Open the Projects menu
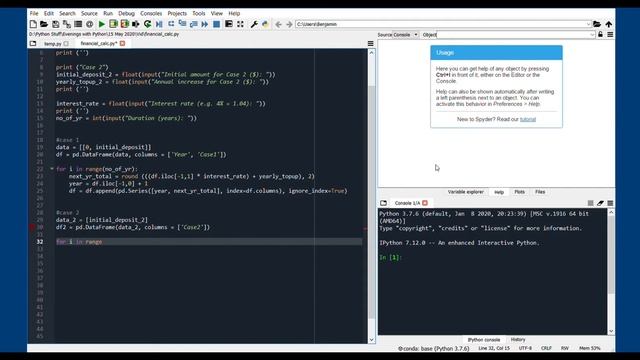Image resolution: width=640 pixels, height=360 pixels. (177, 13)
